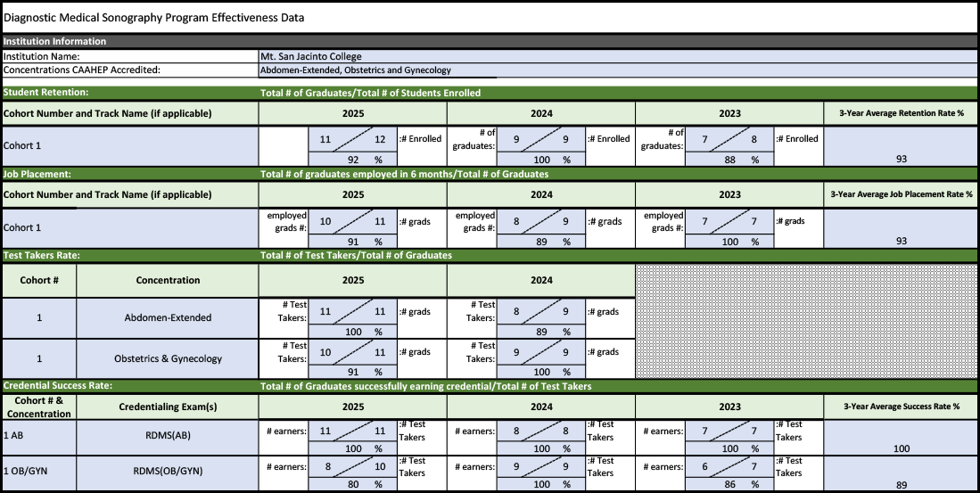
Task: Select the Job Placement section header
Action: (x=37, y=174)
